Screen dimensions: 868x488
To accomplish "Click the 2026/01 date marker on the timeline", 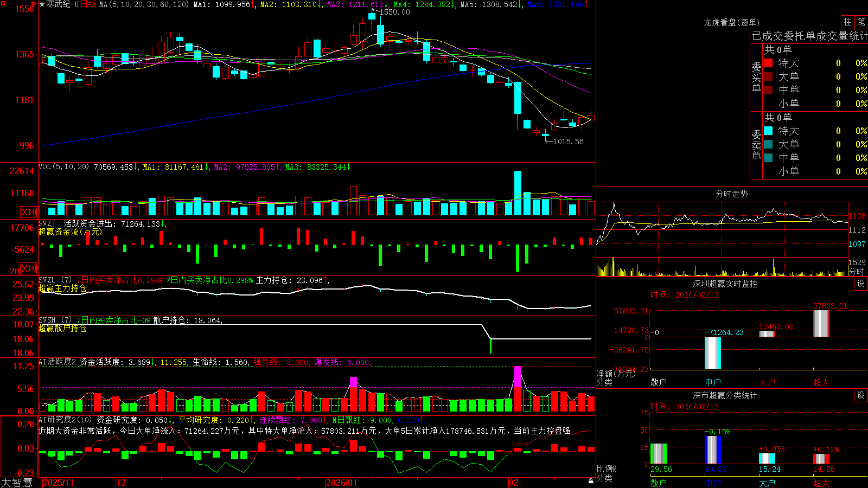I will 342,483.
